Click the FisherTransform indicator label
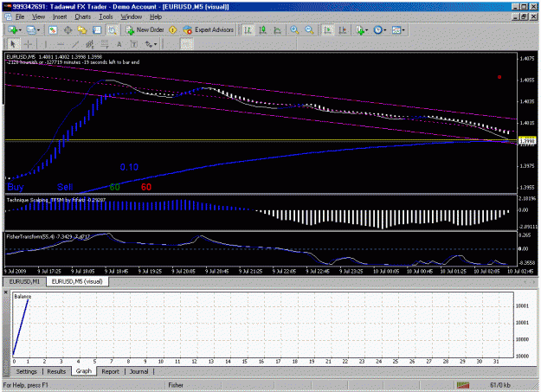 click(48, 237)
